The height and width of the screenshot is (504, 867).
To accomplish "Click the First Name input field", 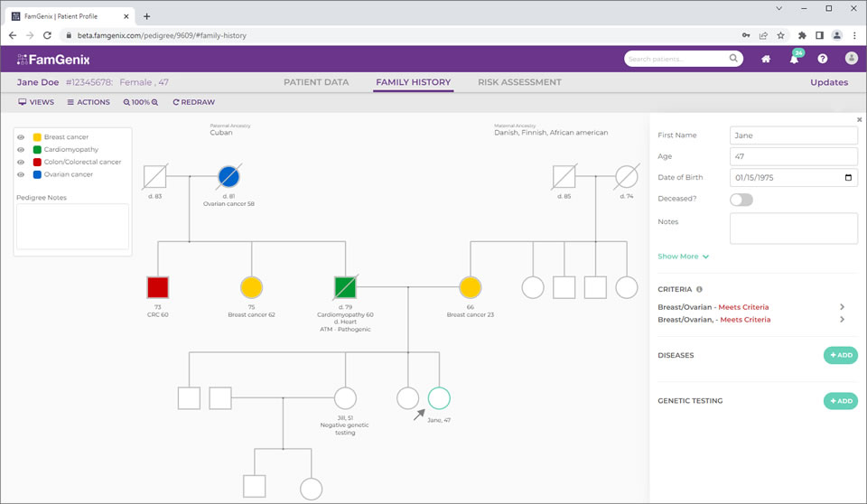I will click(794, 135).
